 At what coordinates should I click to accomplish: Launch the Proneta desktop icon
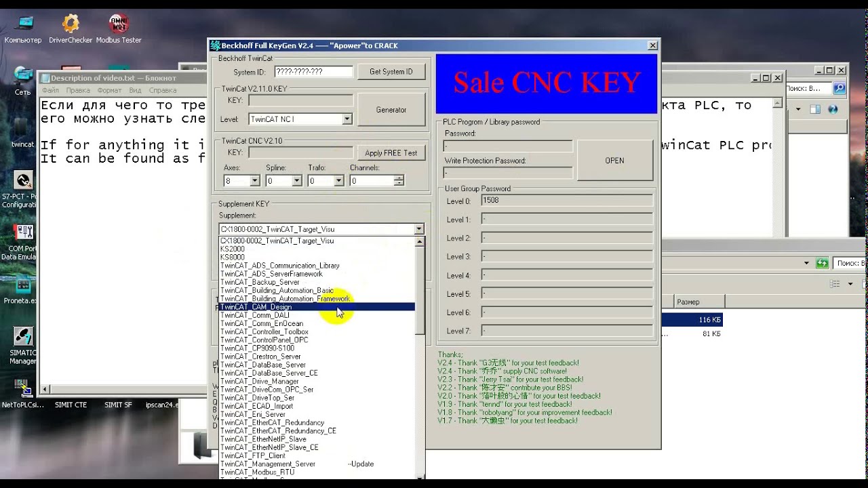coord(23,291)
